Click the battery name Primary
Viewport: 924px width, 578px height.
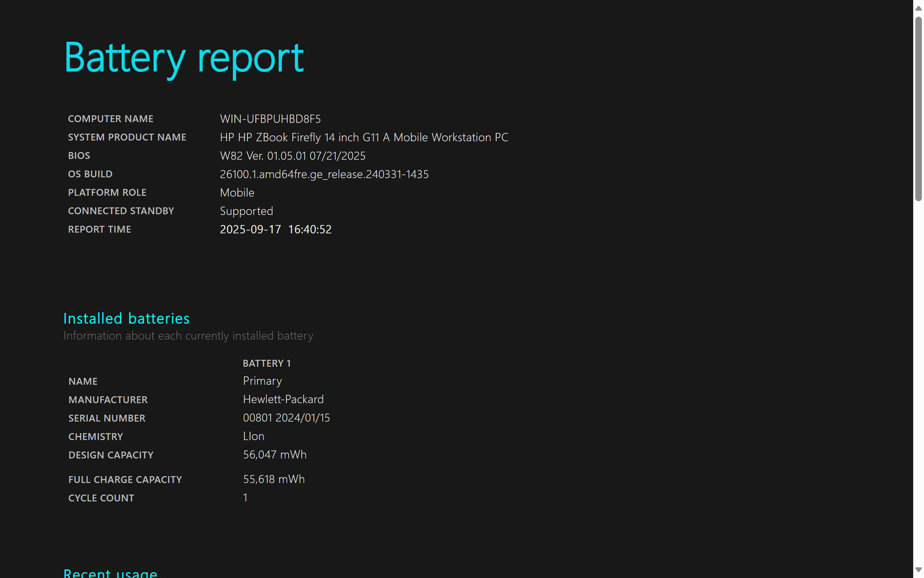(262, 381)
